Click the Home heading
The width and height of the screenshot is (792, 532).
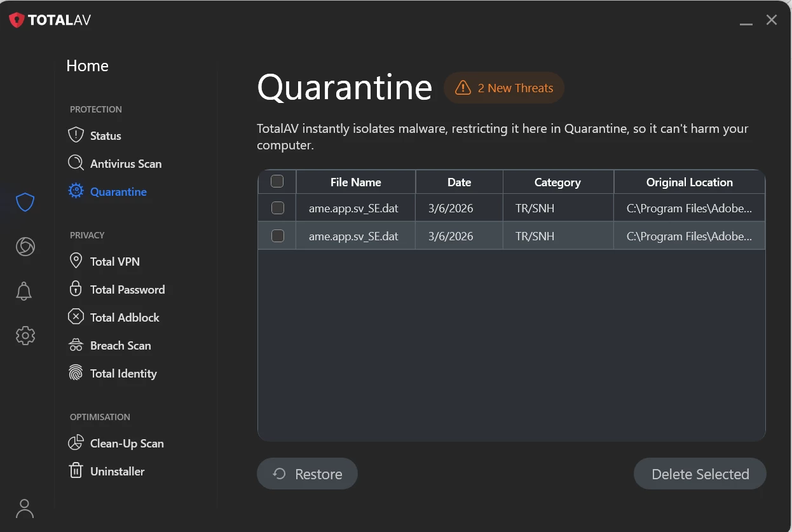pos(87,65)
